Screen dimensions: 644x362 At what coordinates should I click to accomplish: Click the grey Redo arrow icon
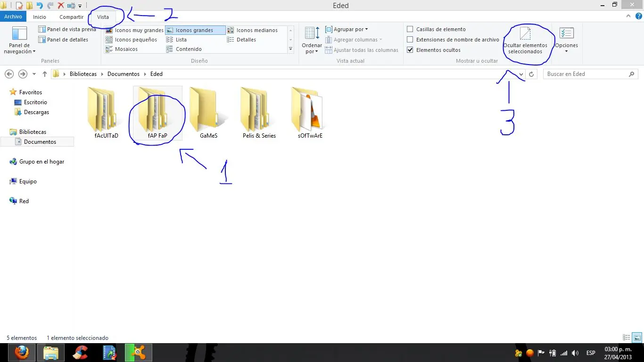[50, 6]
